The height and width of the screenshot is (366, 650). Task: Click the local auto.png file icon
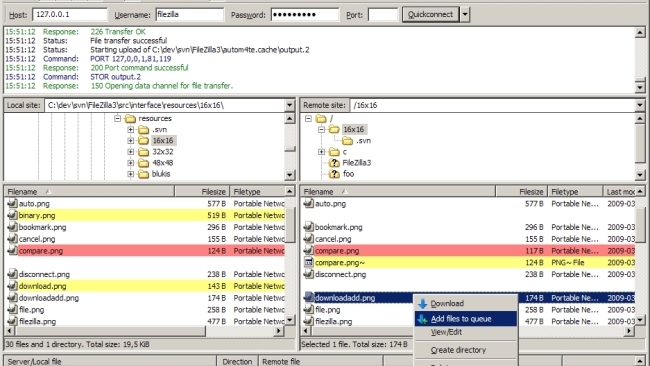[12, 204]
